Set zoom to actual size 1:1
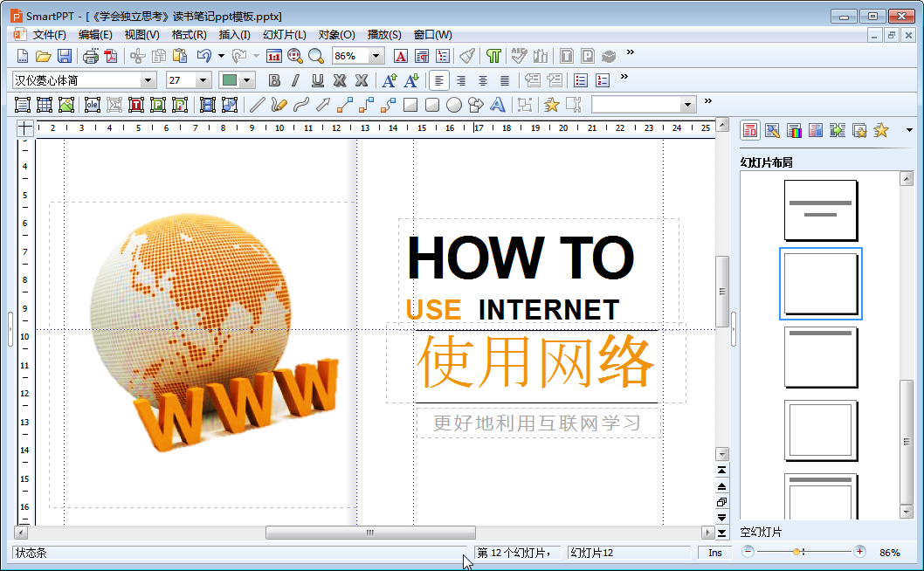 (x=274, y=56)
